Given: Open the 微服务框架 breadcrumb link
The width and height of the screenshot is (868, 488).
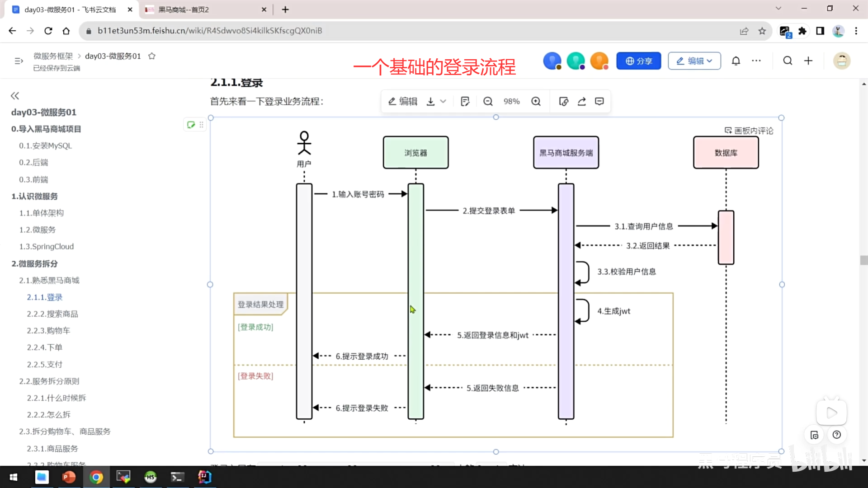Looking at the screenshot, I should (x=53, y=56).
